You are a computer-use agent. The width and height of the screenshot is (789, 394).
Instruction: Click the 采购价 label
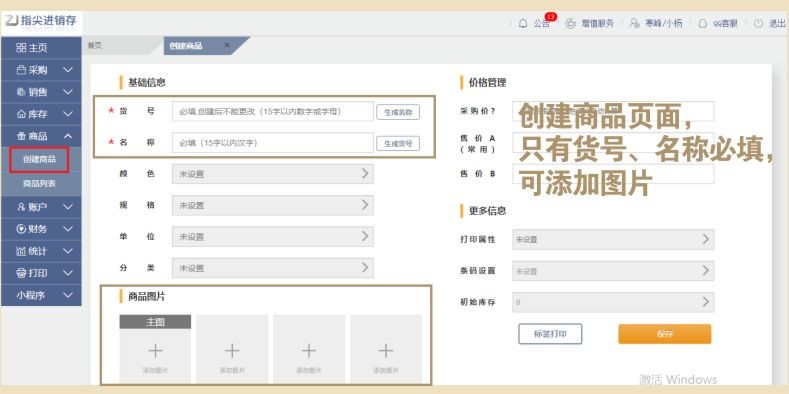478,111
